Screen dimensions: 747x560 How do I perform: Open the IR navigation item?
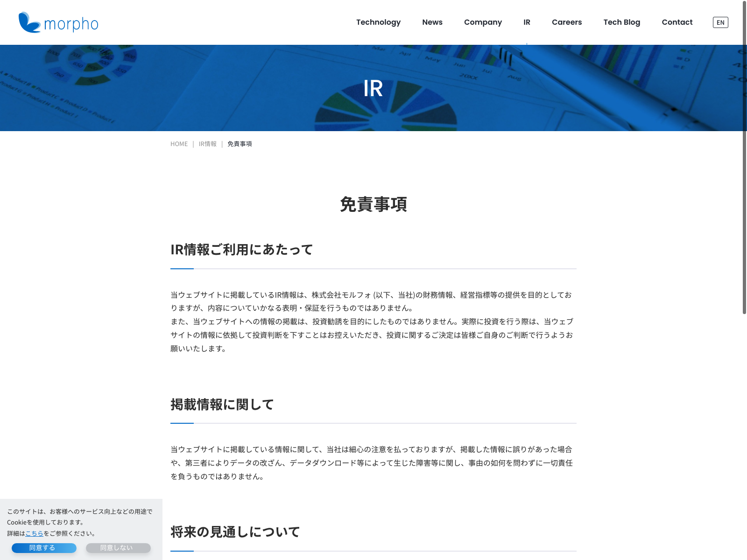(x=527, y=22)
